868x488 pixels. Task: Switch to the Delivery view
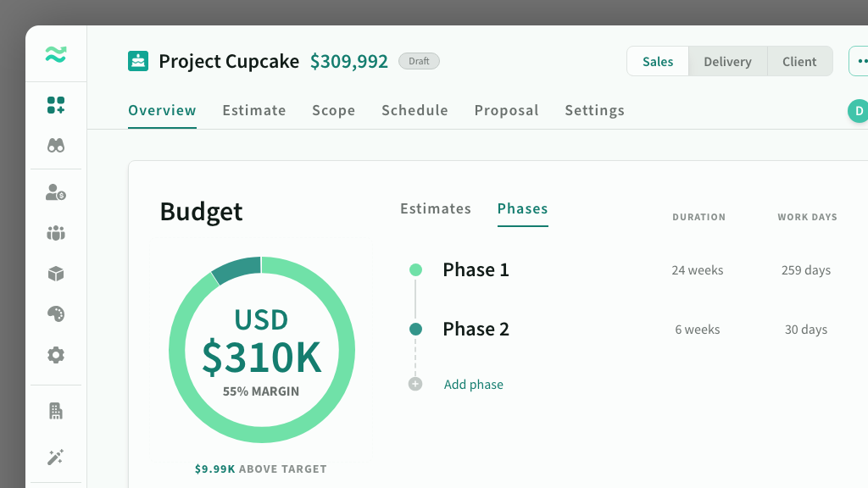(x=727, y=62)
